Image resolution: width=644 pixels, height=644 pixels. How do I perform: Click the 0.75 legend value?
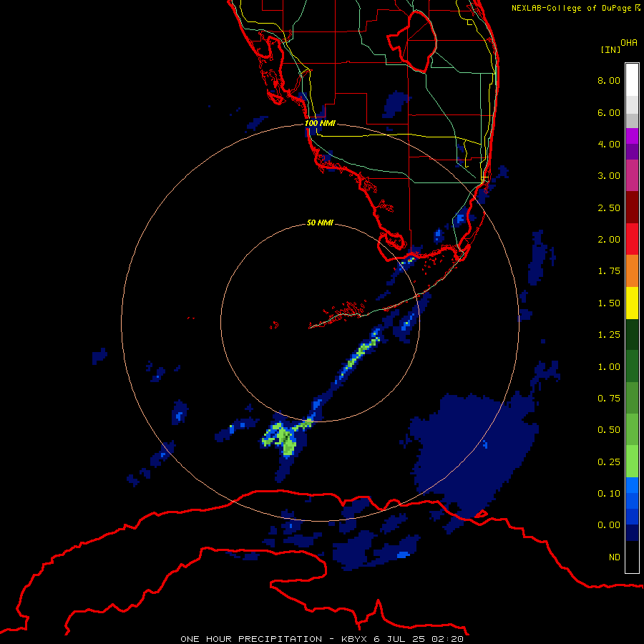pos(609,399)
